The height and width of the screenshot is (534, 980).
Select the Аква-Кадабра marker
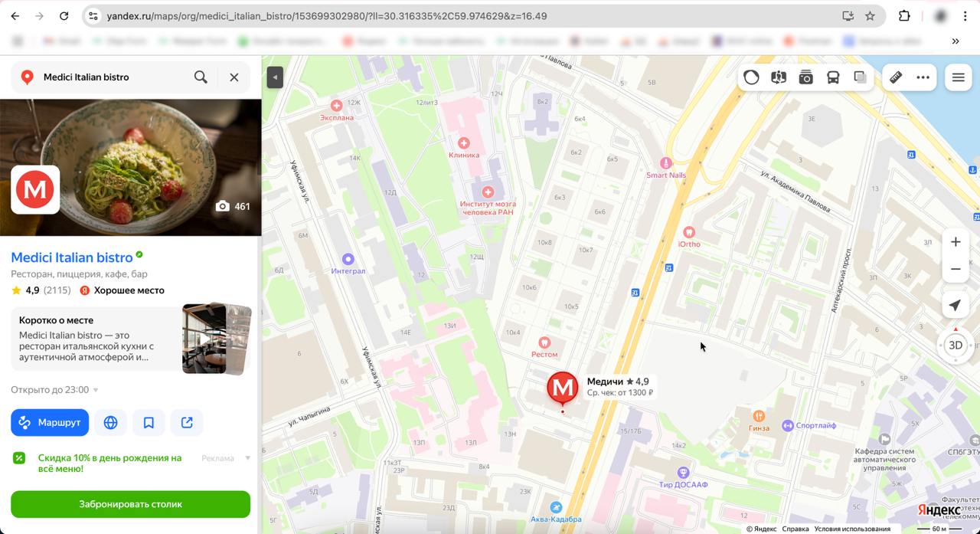point(556,507)
